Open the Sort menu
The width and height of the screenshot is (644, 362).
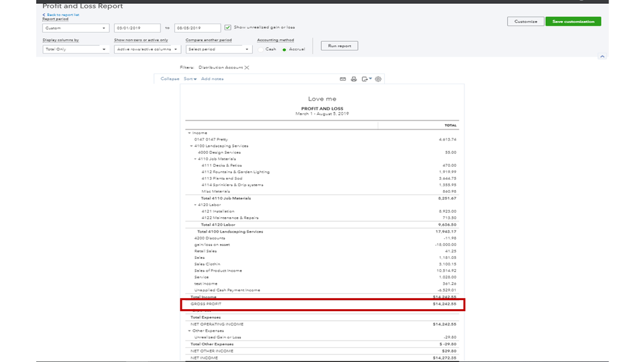(190, 79)
